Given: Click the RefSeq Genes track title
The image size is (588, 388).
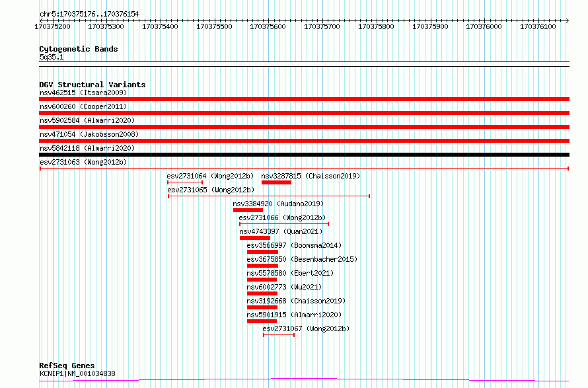Looking at the screenshot, I should tap(67, 366).
